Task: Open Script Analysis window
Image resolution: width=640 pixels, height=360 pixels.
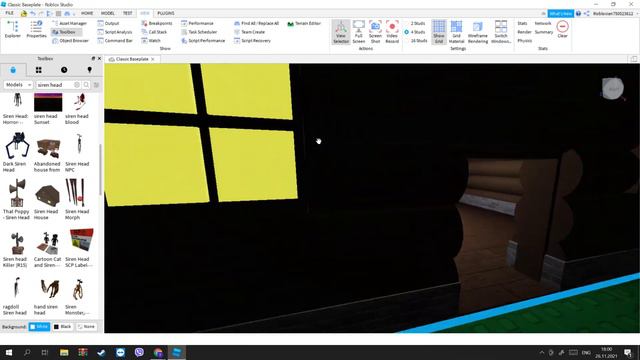Action: tap(115, 32)
